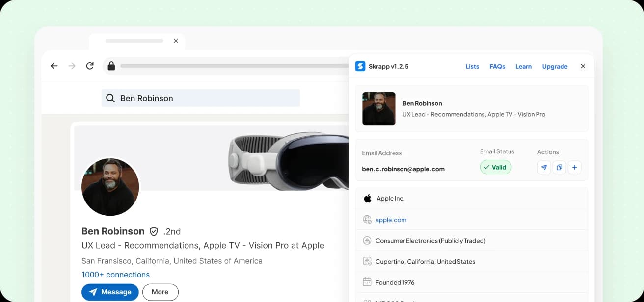
Task: Click the verified shield badge beside name
Action: pos(154,231)
